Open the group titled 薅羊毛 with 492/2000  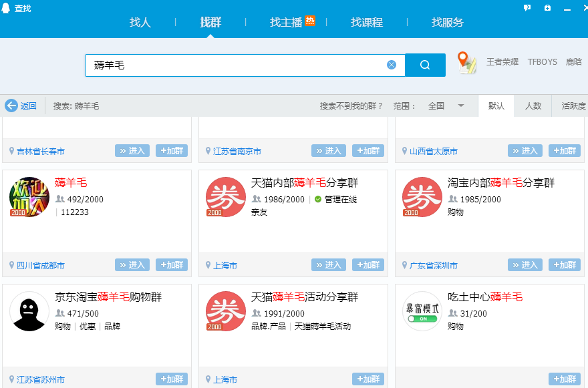point(71,182)
